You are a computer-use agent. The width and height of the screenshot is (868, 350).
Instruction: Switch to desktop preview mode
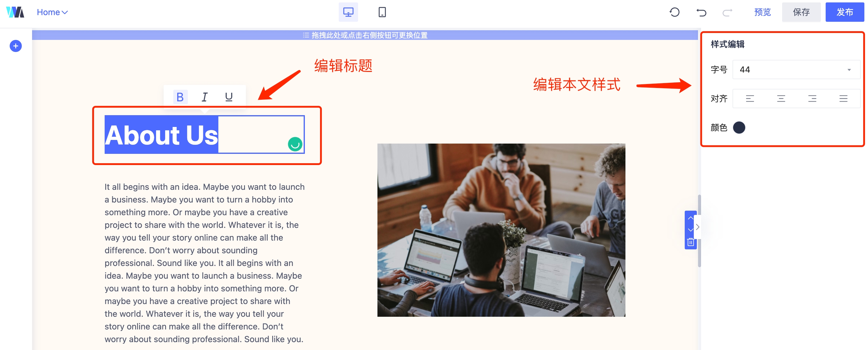pos(348,12)
